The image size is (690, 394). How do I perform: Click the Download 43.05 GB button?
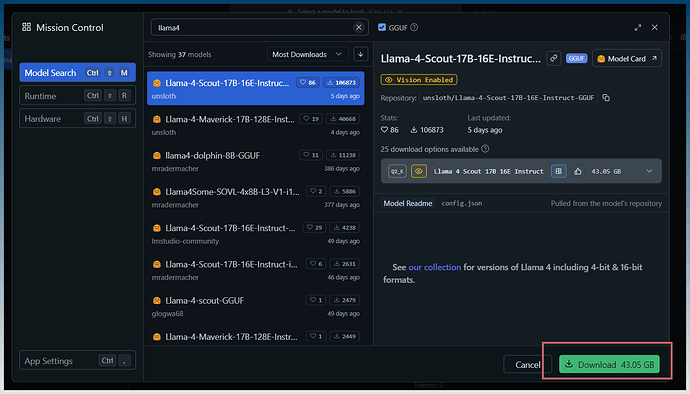[609, 365]
